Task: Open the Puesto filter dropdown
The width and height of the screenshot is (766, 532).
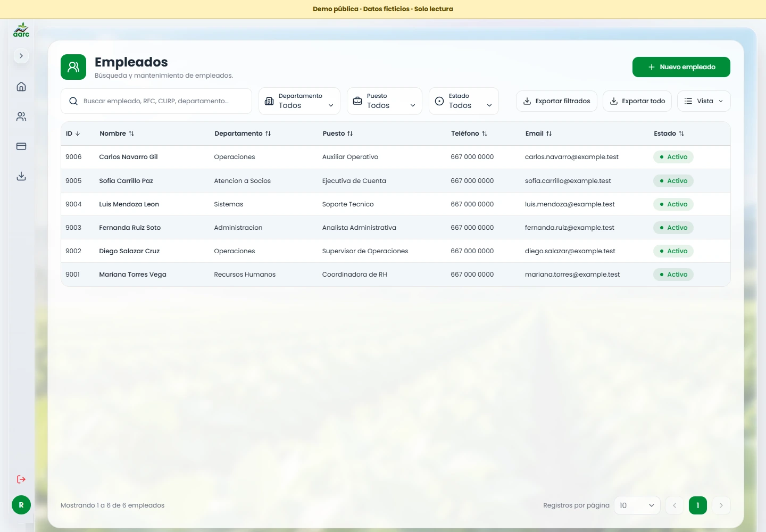Action: coord(385,101)
